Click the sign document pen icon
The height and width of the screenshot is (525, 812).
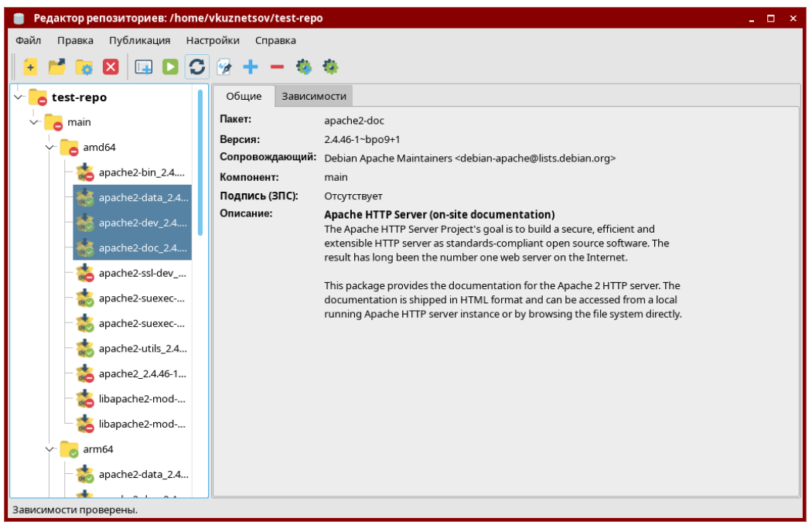click(x=224, y=67)
